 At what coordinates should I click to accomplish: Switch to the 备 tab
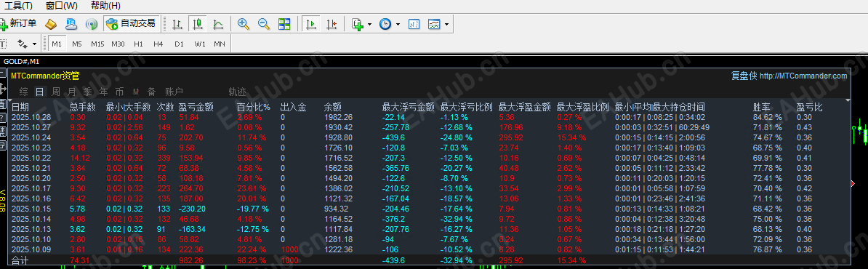click(152, 92)
